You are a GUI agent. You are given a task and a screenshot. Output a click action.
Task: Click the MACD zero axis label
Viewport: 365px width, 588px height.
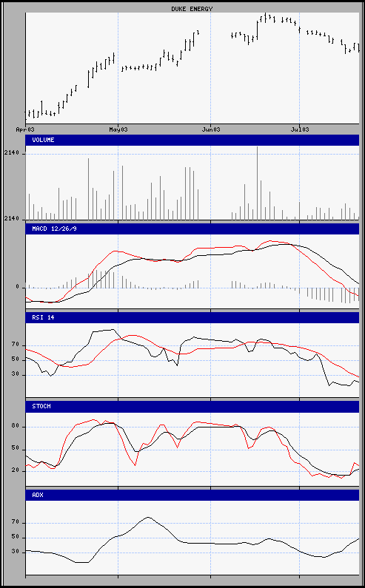[x=17, y=287]
